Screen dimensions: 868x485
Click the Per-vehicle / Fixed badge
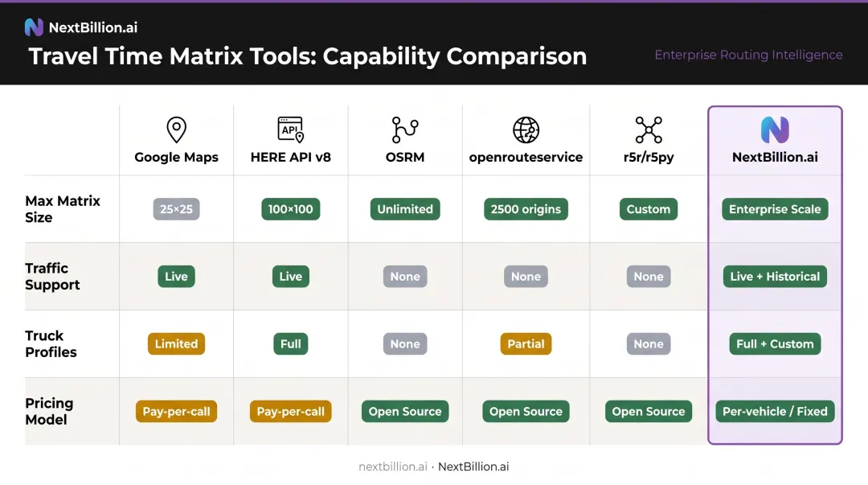(x=775, y=411)
